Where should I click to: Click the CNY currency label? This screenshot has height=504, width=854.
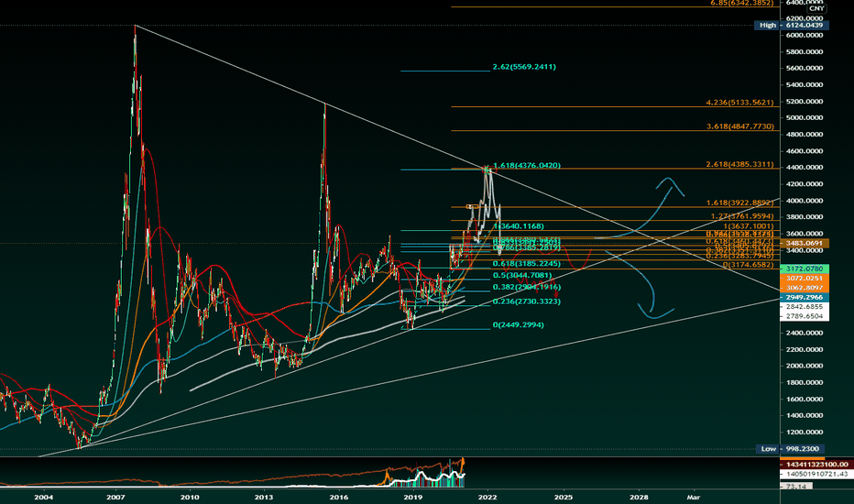pyautogui.click(x=816, y=9)
